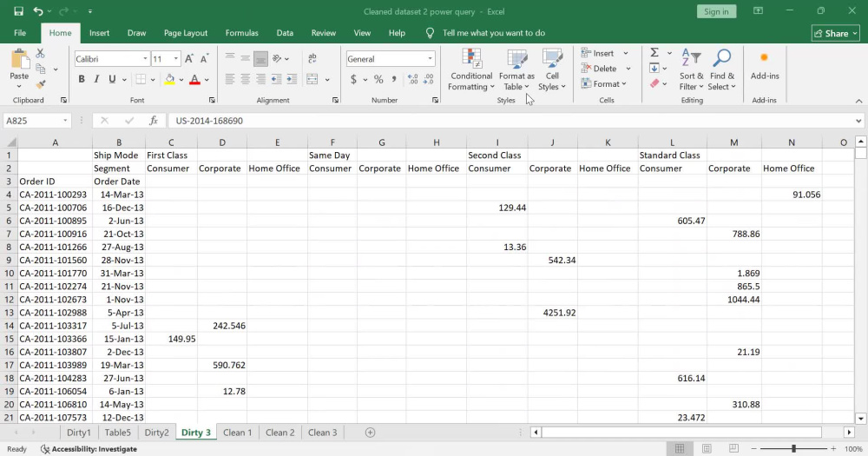Apply Percent Style
Image resolution: width=868 pixels, height=456 pixels.
point(378,79)
